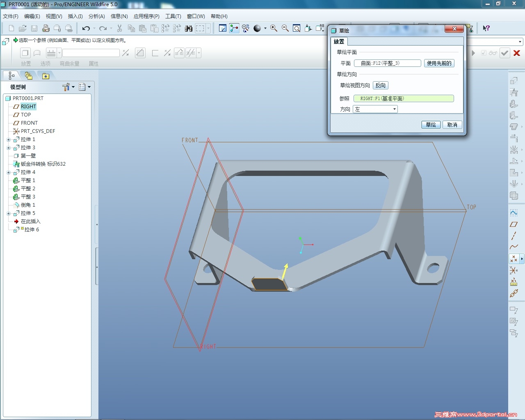Expand the 拉伸 3 feature node
The width and height of the screenshot is (525, 420).
9,148
